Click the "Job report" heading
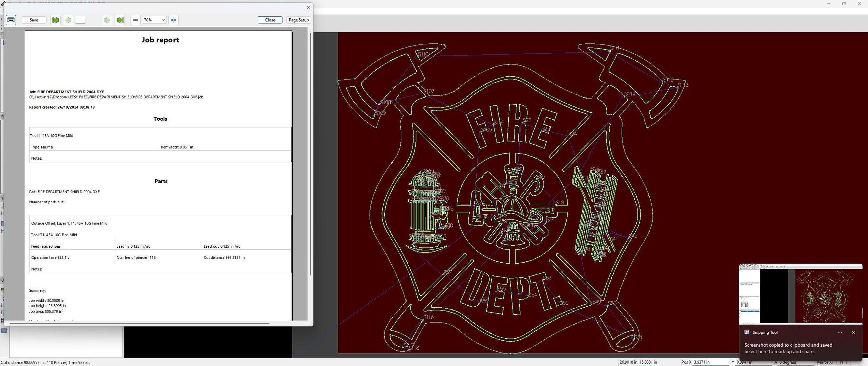 pos(160,40)
